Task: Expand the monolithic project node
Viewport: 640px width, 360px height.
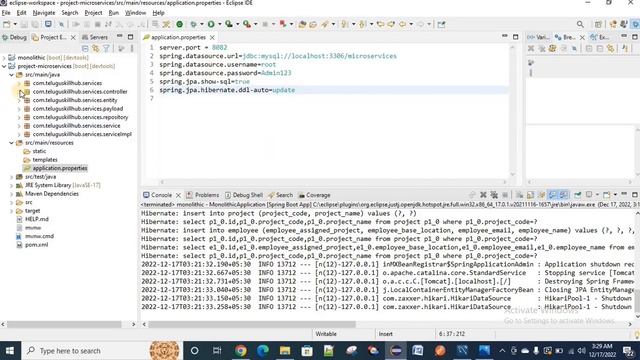Action: (x=4, y=58)
